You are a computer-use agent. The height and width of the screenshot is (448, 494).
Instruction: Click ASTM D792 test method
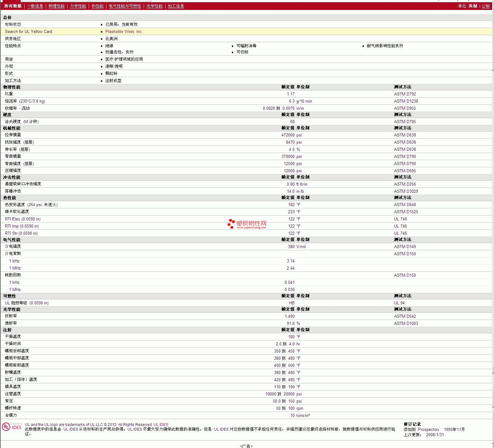pyautogui.click(x=405, y=94)
